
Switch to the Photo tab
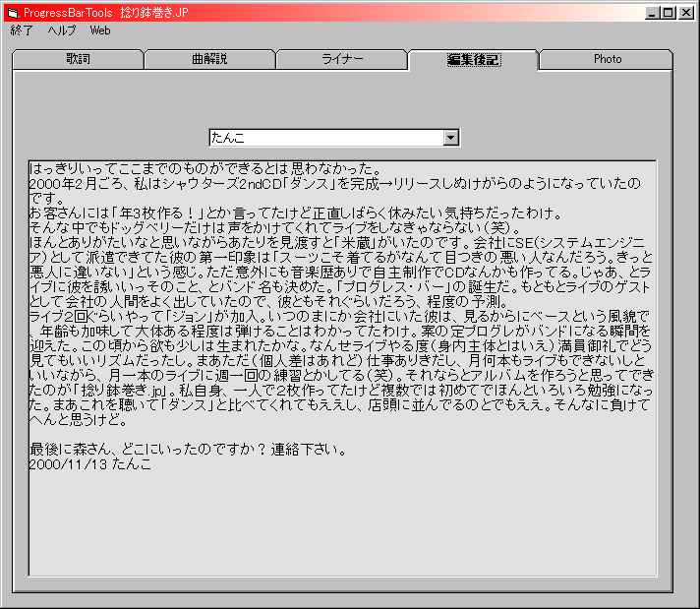[x=608, y=59]
